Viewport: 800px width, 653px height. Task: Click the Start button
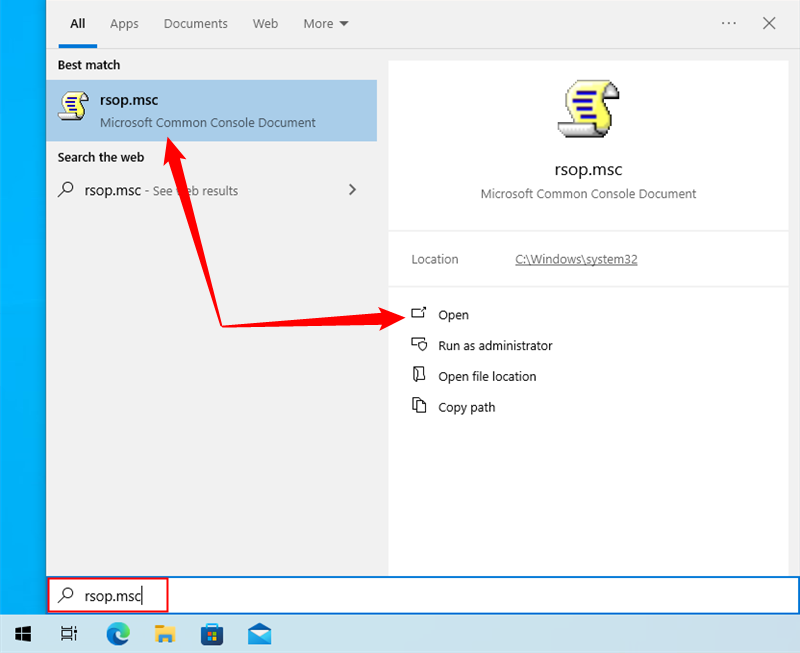[22, 634]
